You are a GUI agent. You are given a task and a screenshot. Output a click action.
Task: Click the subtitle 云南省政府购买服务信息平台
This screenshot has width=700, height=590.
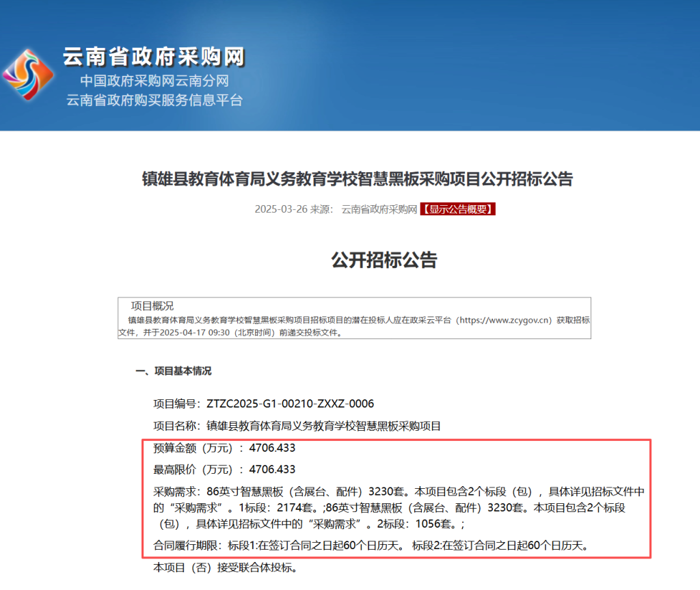click(154, 100)
